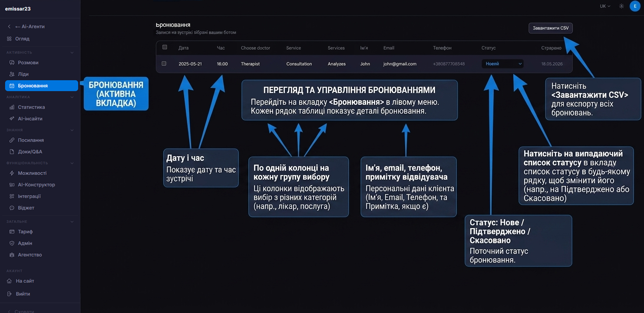Open Посилання link icon
Viewport: 644px width, 313px height.
(12, 140)
